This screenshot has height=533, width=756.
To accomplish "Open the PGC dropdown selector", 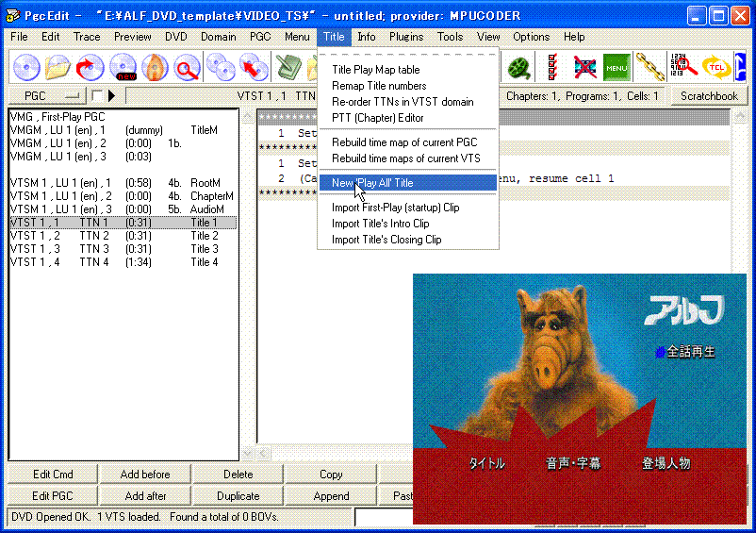I will point(48,95).
